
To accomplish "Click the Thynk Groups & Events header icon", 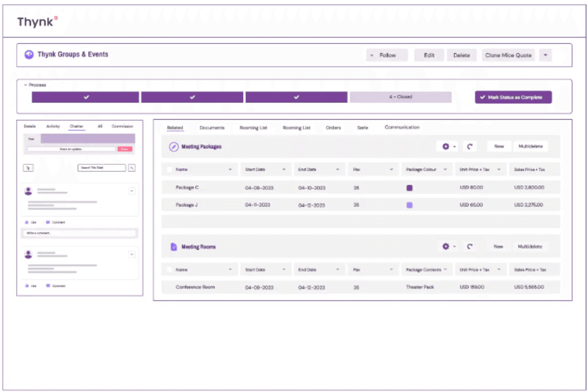I will (29, 54).
